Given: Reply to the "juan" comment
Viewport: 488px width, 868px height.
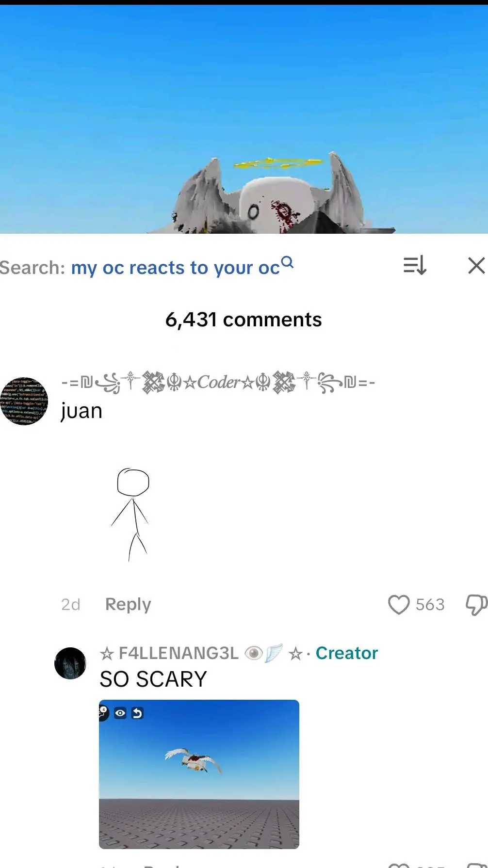Looking at the screenshot, I should coord(128,604).
